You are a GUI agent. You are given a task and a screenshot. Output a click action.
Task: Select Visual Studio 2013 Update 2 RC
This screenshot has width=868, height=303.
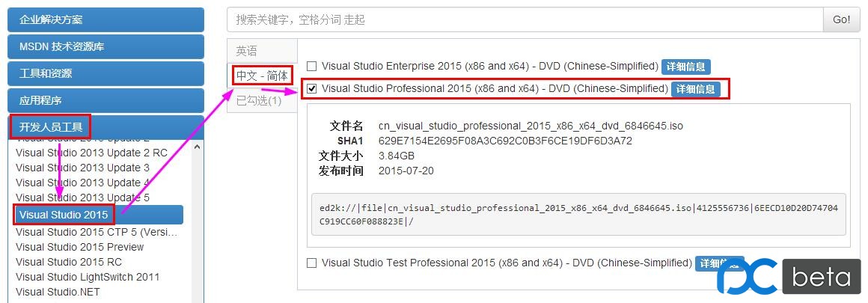pos(91,153)
